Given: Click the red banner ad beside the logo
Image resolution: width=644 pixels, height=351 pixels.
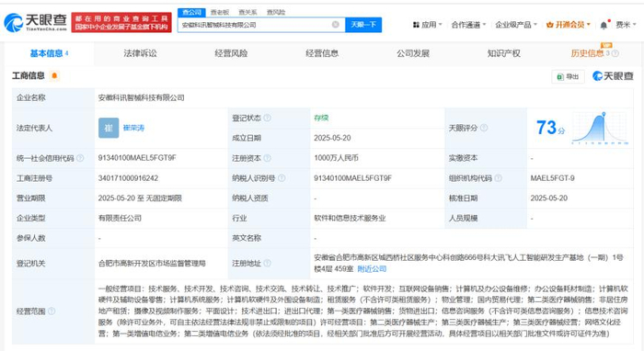Looking at the screenshot, I should pyautogui.click(x=121, y=23).
